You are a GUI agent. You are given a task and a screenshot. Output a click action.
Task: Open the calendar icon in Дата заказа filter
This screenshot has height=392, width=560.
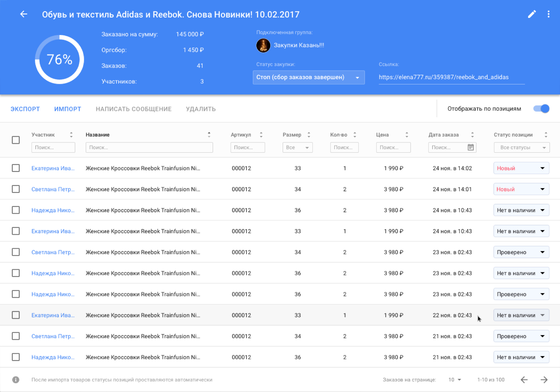point(471,147)
